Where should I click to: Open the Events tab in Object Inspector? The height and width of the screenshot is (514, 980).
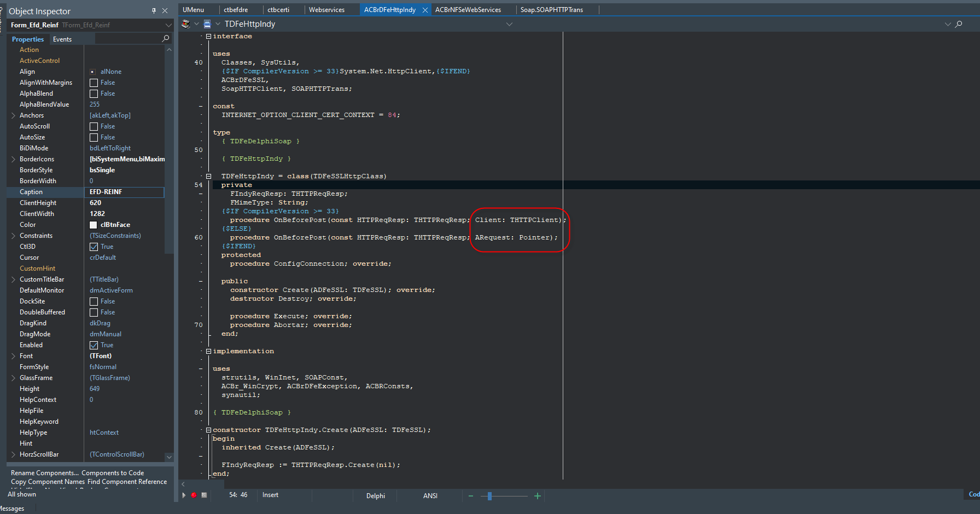coord(62,39)
